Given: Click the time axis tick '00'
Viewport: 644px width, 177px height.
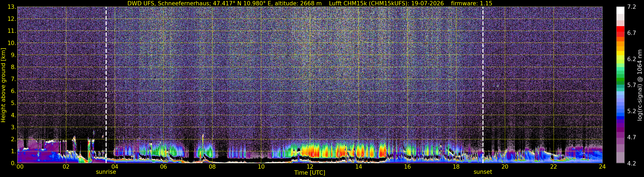Looking at the screenshot, I should click(20, 167).
